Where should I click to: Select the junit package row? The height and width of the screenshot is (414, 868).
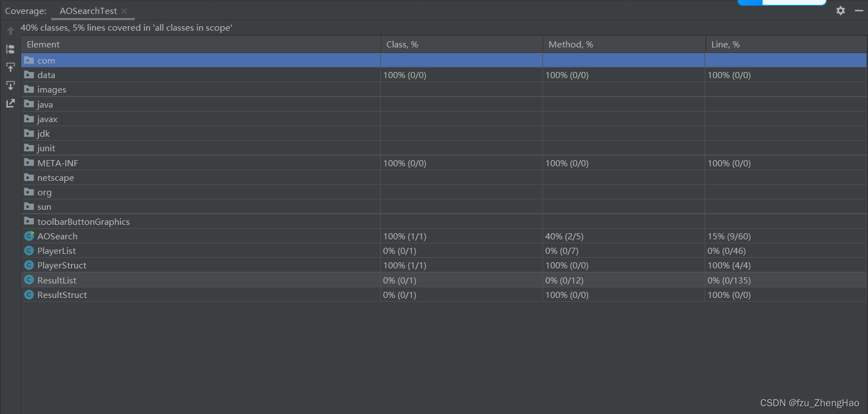pyautogui.click(x=444, y=148)
